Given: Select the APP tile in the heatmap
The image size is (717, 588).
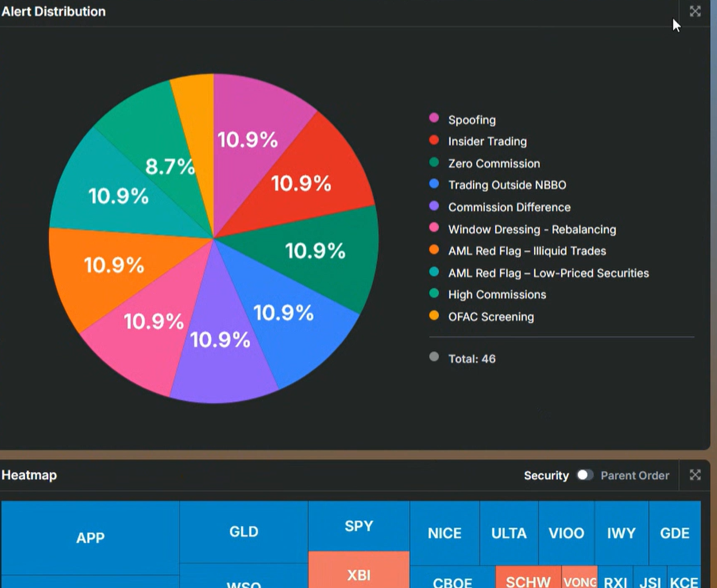Looking at the screenshot, I should coord(90,538).
